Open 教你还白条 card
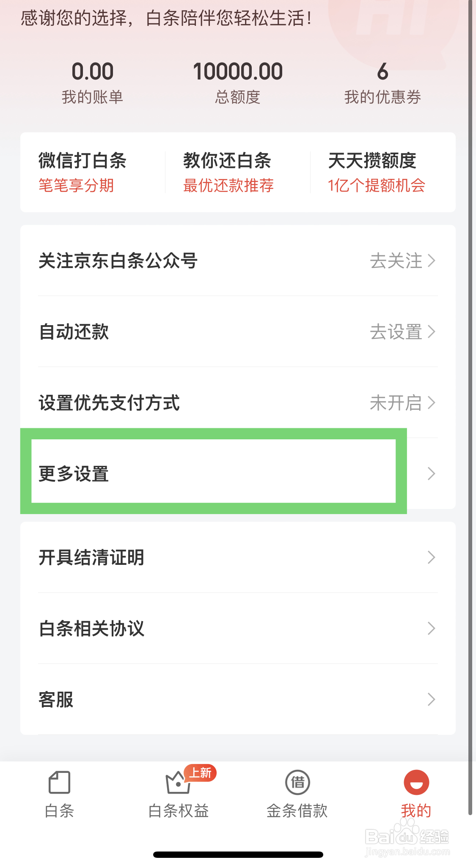The image size is (476, 868). pyautogui.click(x=228, y=172)
